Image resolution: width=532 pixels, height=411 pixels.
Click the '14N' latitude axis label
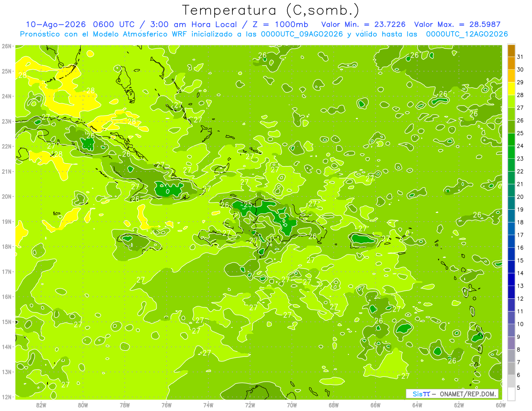pyautogui.click(x=6, y=347)
